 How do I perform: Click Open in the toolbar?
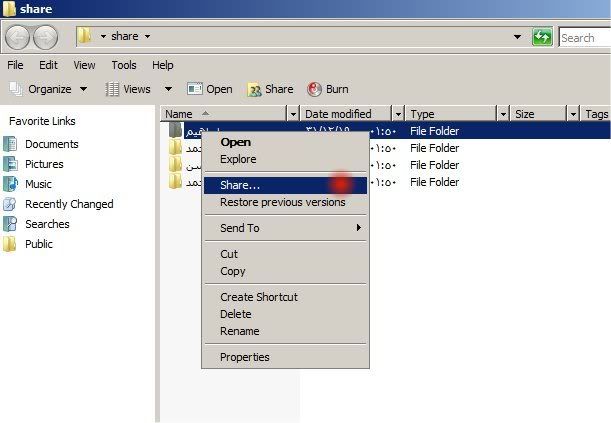tap(210, 89)
